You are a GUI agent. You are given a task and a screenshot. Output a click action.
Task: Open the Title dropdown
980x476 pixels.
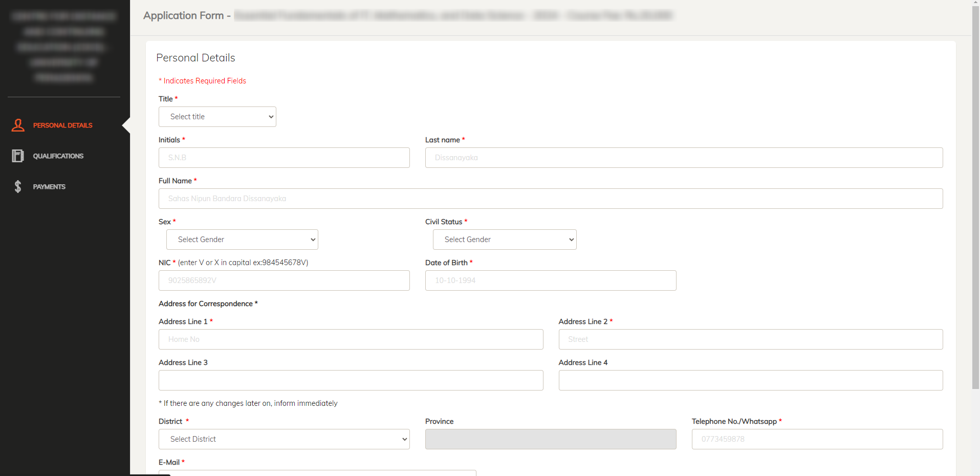click(x=217, y=116)
